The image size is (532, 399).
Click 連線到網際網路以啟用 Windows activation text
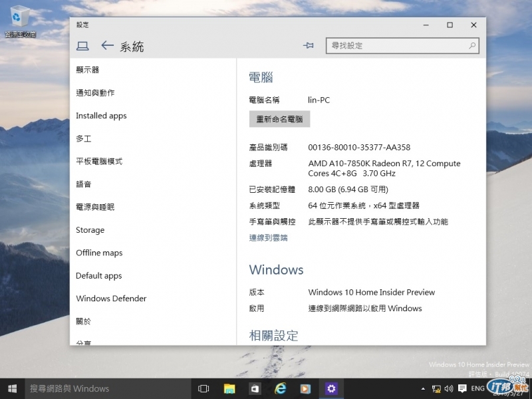tap(364, 309)
